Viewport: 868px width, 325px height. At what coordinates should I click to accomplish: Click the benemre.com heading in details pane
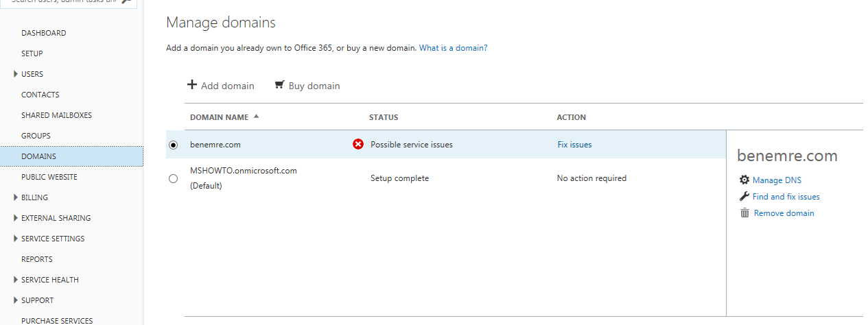tap(787, 156)
